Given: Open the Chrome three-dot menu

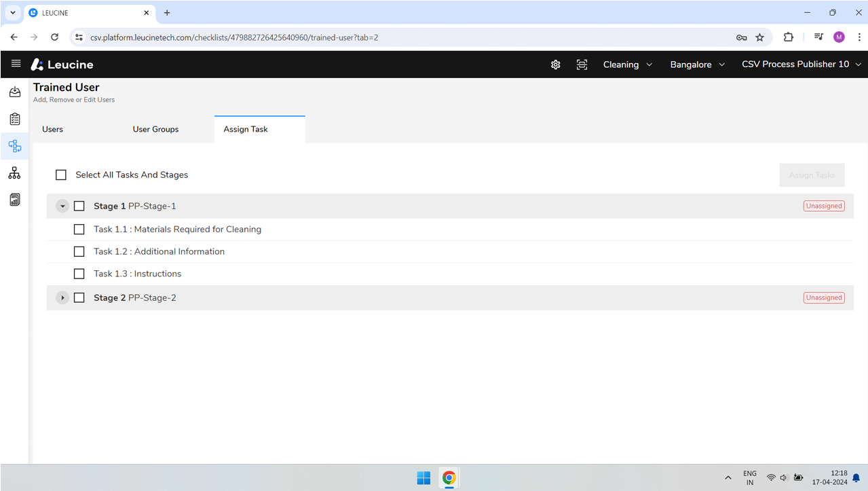Looking at the screenshot, I should [858, 37].
